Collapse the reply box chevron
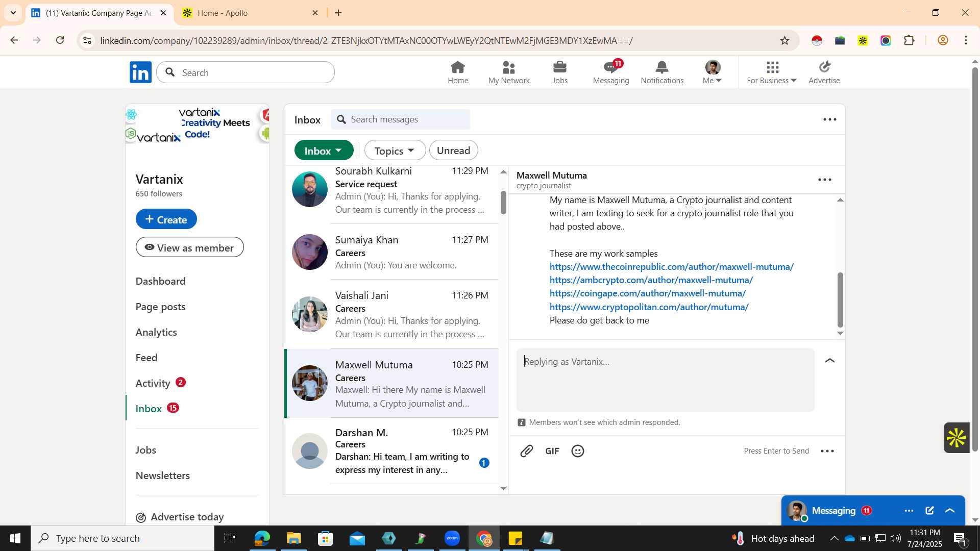 [830, 361]
